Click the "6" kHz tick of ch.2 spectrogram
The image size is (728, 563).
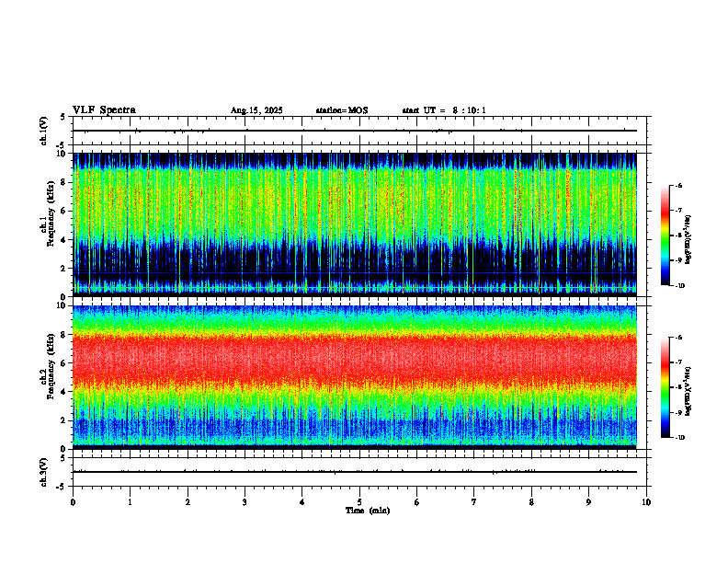pyautogui.click(x=65, y=363)
